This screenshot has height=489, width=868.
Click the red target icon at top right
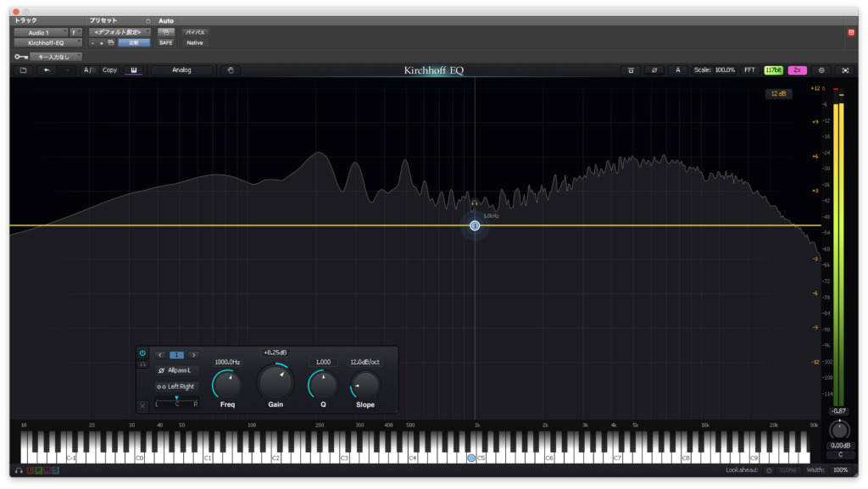pos(851,33)
